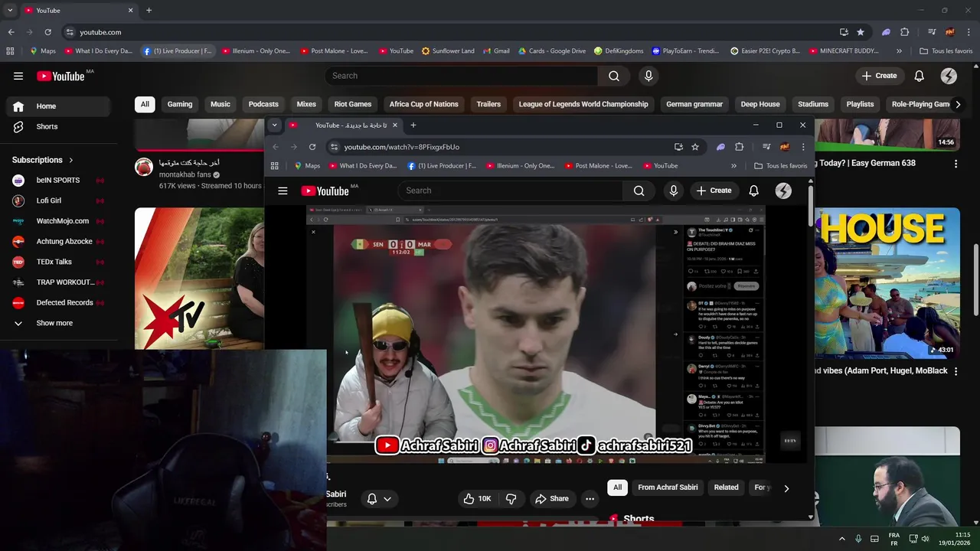Open TEDx Talks subscription

point(59,262)
